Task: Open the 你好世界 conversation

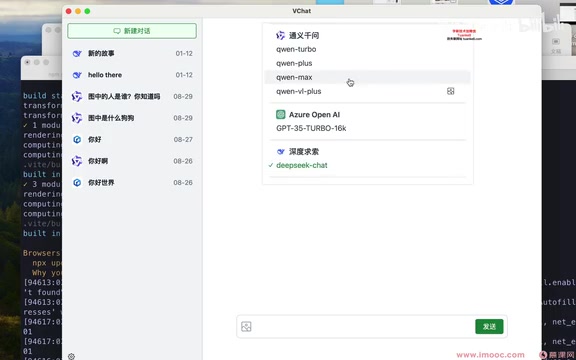Action: tap(132, 183)
